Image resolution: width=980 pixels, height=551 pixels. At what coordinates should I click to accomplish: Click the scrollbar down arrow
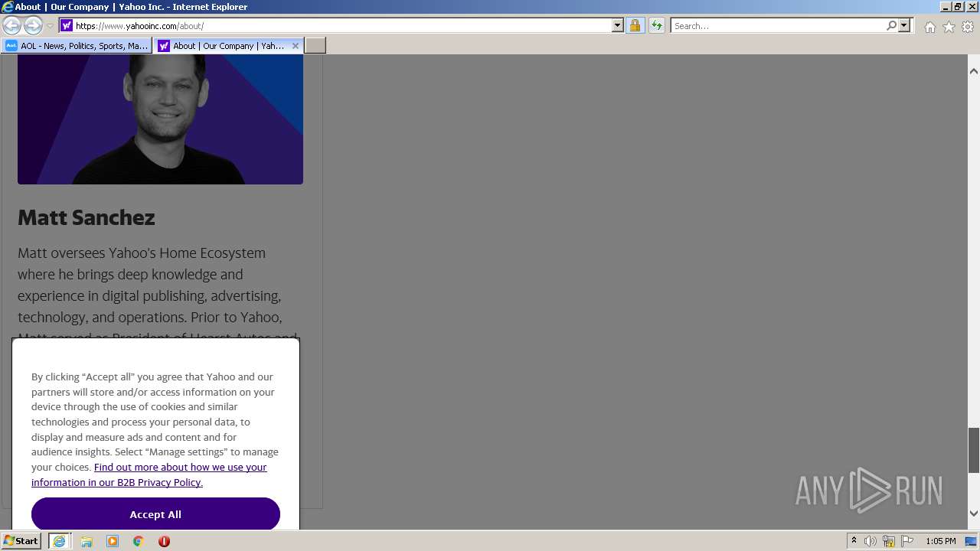point(974,514)
